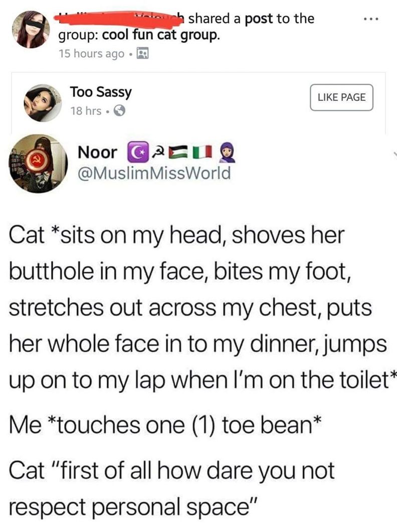Click the @MuslimMissWorld handle
Viewport: 397px width, 532px height.
154,173
